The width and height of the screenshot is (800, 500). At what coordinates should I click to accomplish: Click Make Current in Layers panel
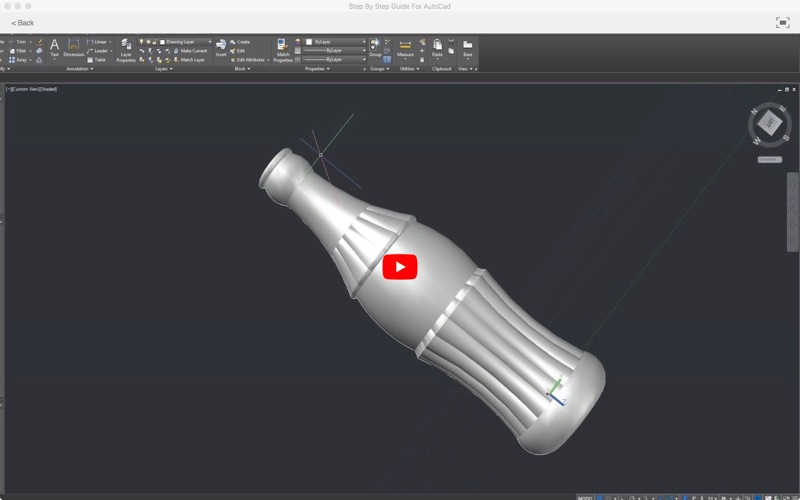[x=190, y=51]
